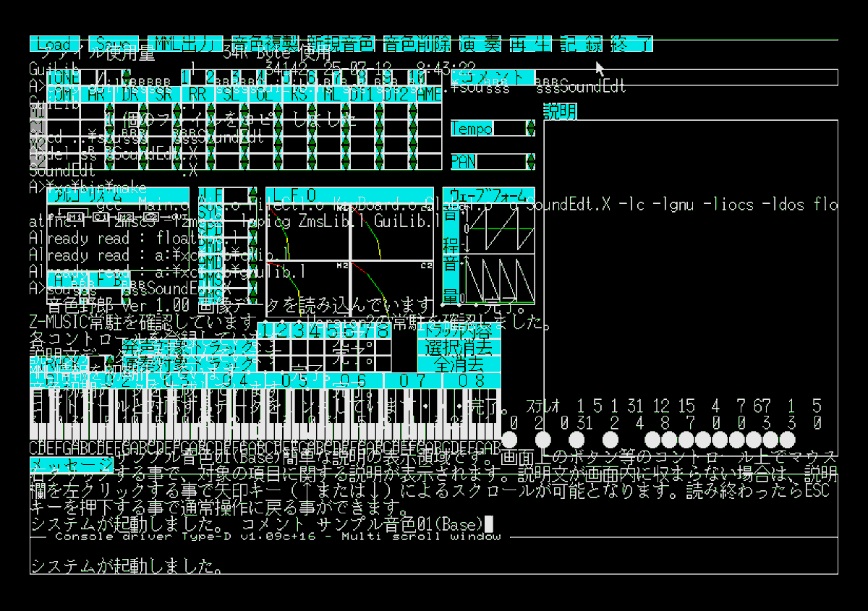Toggle track 1 in the 演奏対象トラック row
This screenshot has width=868, height=611.
coord(266,364)
